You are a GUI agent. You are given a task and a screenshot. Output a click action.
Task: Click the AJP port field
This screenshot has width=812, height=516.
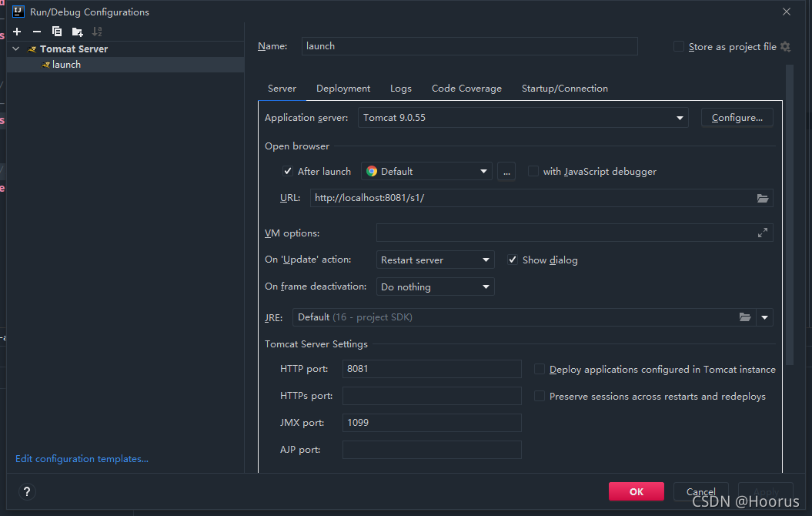[x=432, y=450]
